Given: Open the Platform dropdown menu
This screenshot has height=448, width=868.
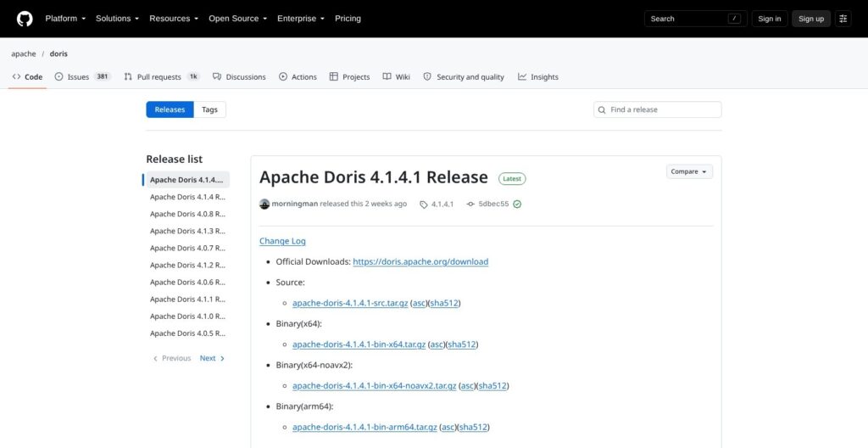Looking at the screenshot, I should point(65,19).
